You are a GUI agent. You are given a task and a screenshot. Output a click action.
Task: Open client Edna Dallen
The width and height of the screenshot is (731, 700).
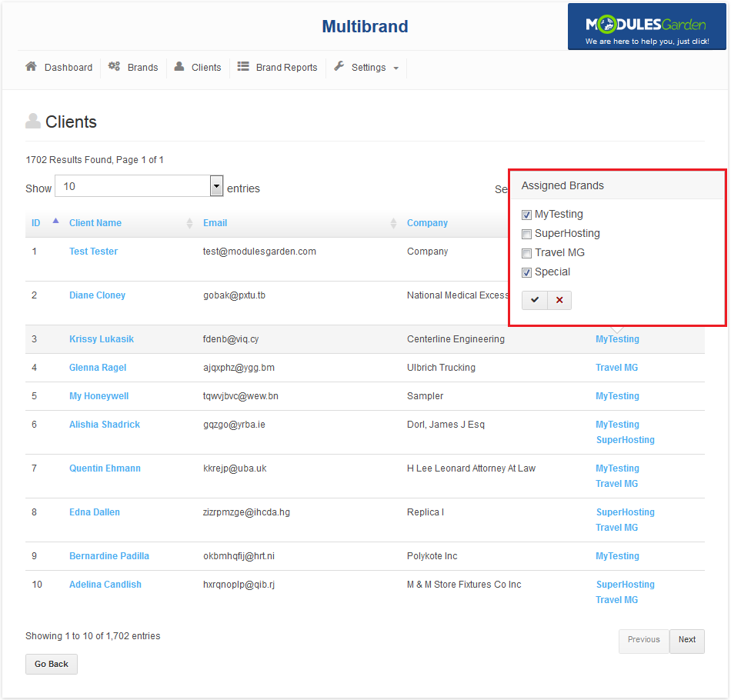94,512
